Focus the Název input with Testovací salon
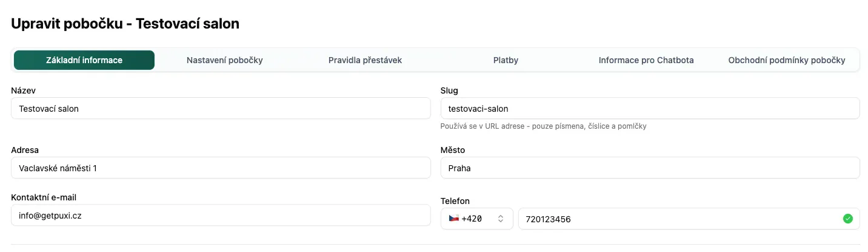Viewport: 868px width, 252px height. [221, 109]
